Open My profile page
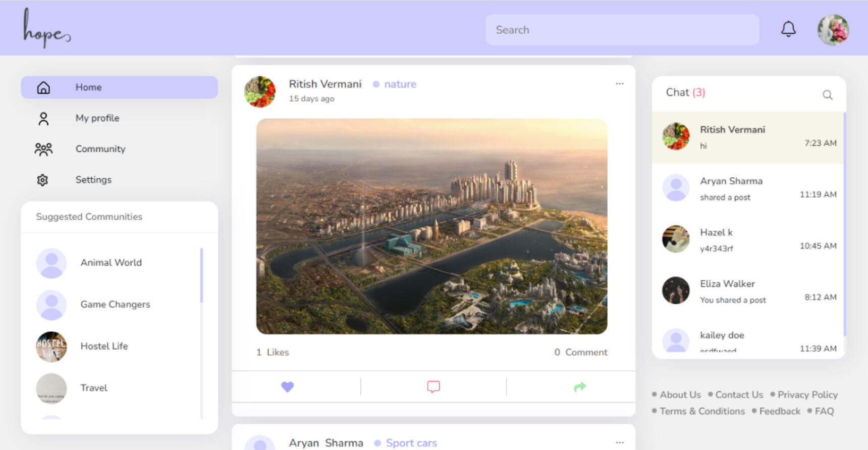This screenshot has width=868, height=450. pos(97,118)
